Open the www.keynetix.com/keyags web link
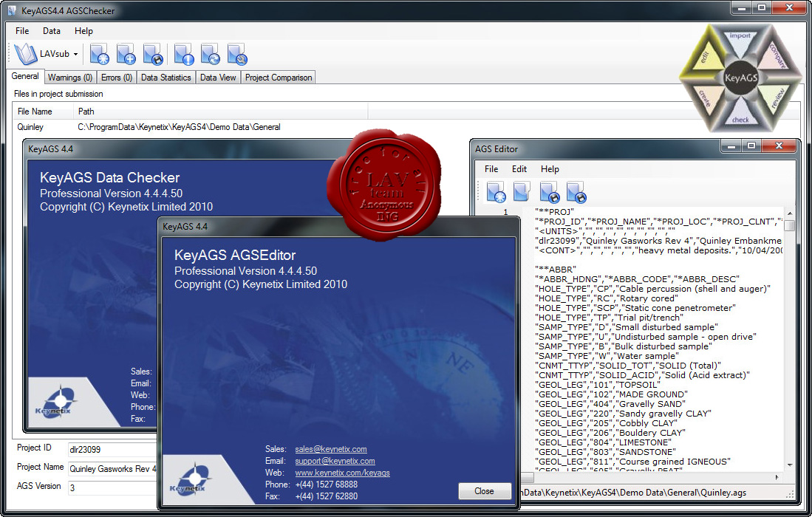 click(x=342, y=473)
